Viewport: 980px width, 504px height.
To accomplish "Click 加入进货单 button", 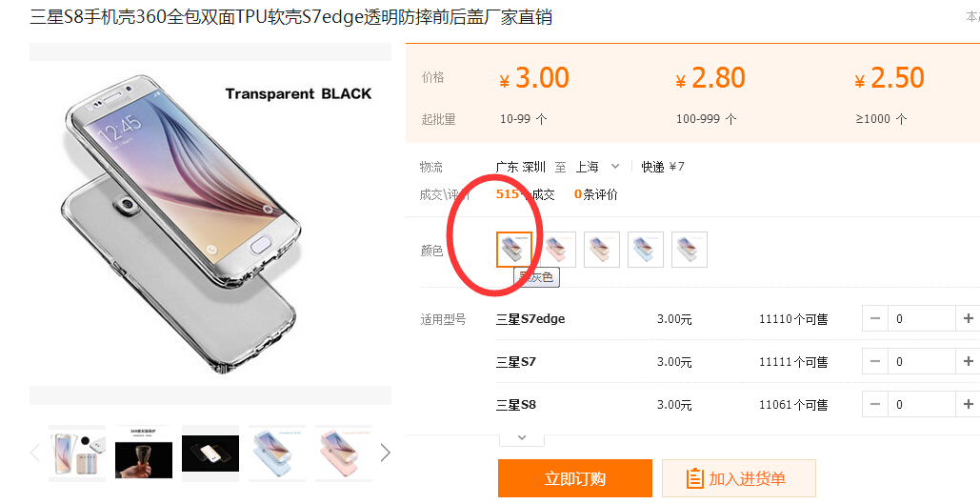I will [739, 478].
